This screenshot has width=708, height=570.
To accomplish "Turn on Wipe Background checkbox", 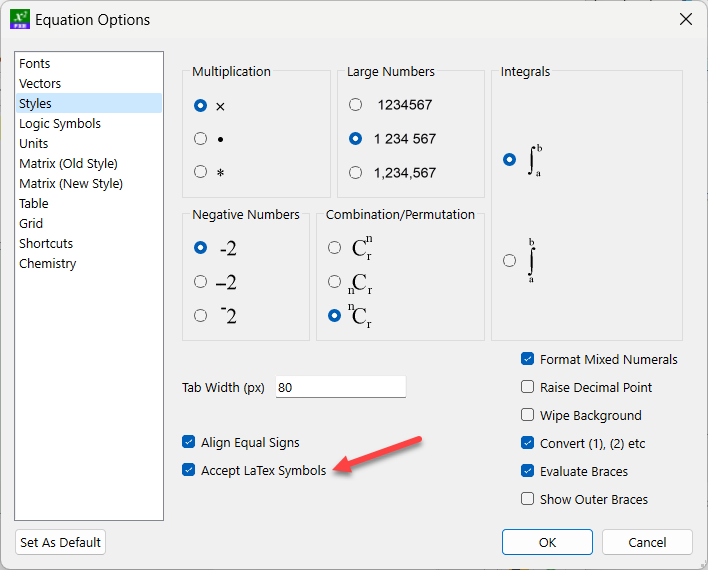I will (x=527, y=415).
